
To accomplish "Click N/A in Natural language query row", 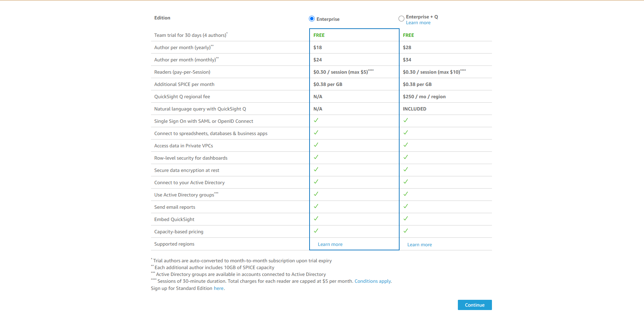I will click(x=318, y=109).
